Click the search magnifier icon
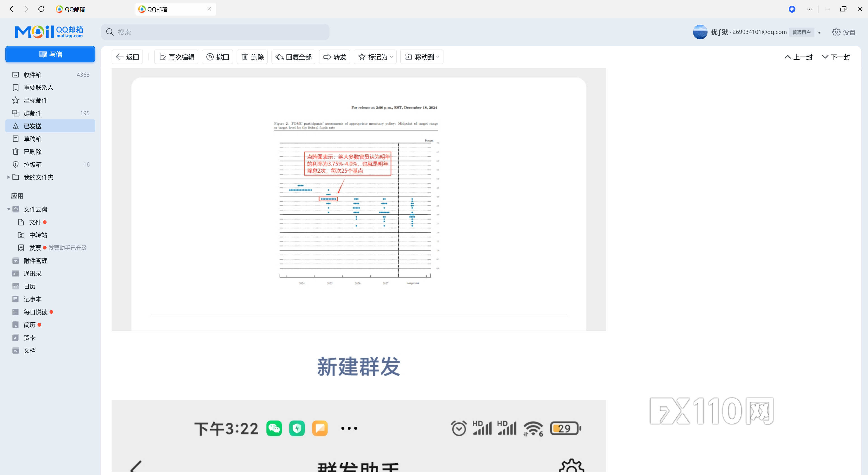 pyautogui.click(x=110, y=32)
